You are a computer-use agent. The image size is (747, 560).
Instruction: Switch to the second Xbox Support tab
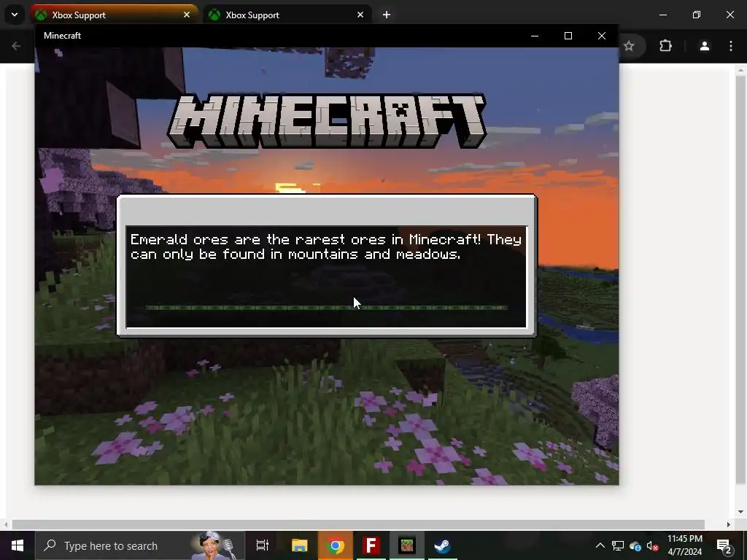(x=287, y=15)
